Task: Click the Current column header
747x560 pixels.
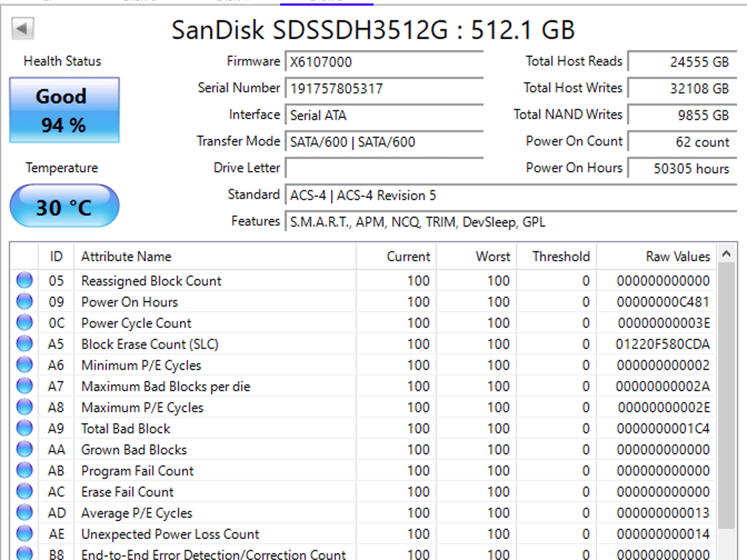Action: (396, 257)
